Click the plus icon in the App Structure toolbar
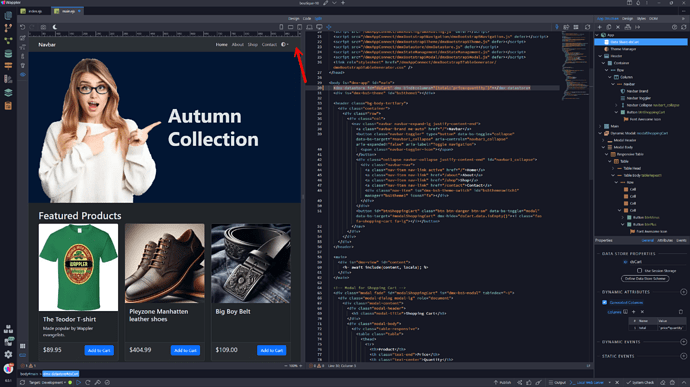The width and height of the screenshot is (690, 387). [x=599, y=27]
